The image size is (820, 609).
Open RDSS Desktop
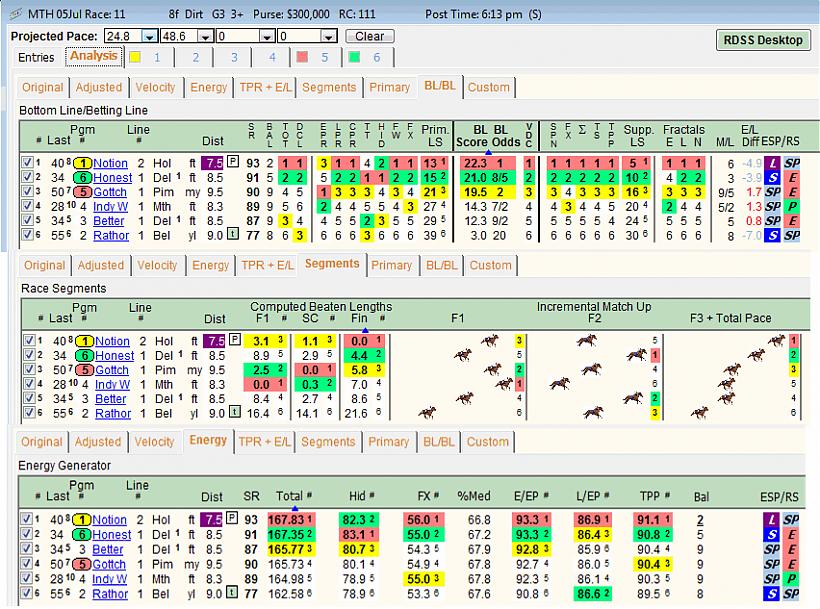click(763, 40)
